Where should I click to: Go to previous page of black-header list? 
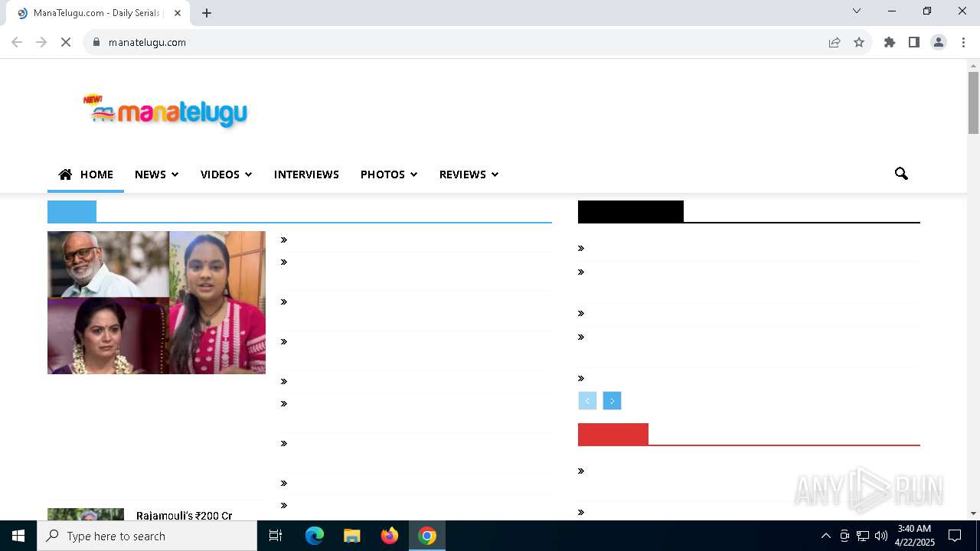(x=587, y=401)
